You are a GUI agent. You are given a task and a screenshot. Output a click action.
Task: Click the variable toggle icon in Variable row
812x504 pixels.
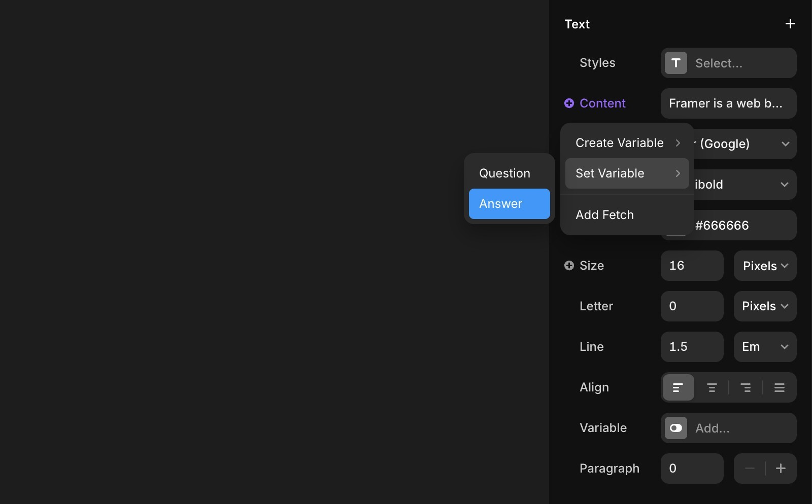(x=676, y=428)
